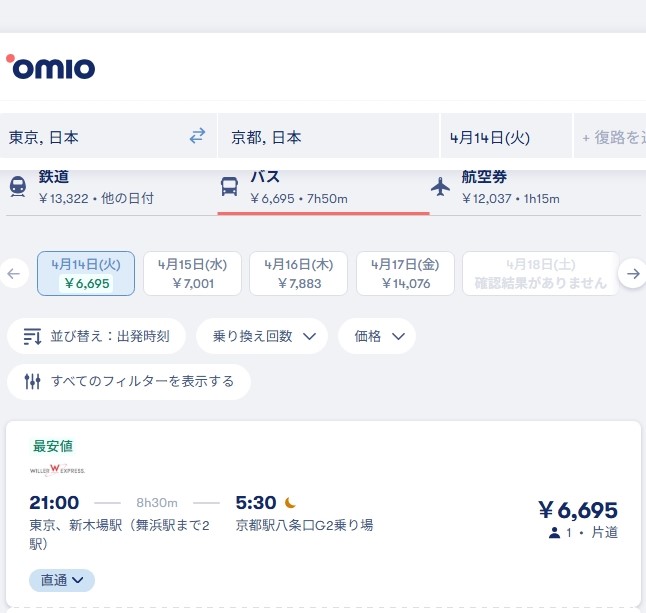Swap origin and destination cities

(x=197, y=136)
